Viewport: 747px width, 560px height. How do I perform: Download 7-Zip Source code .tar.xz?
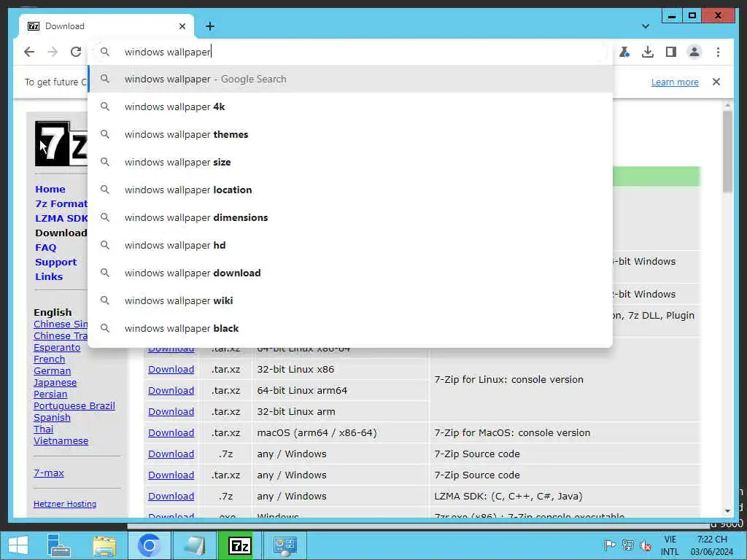point(171,475)
